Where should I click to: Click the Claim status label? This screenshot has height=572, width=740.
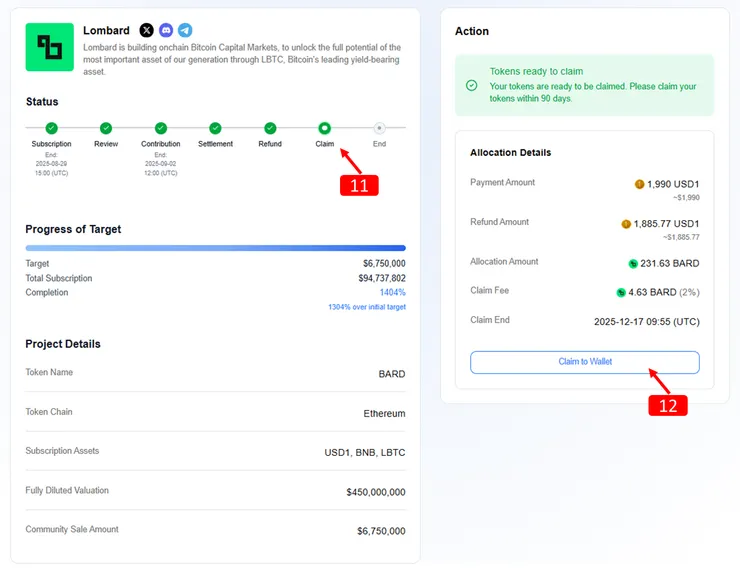coord(325,143)
